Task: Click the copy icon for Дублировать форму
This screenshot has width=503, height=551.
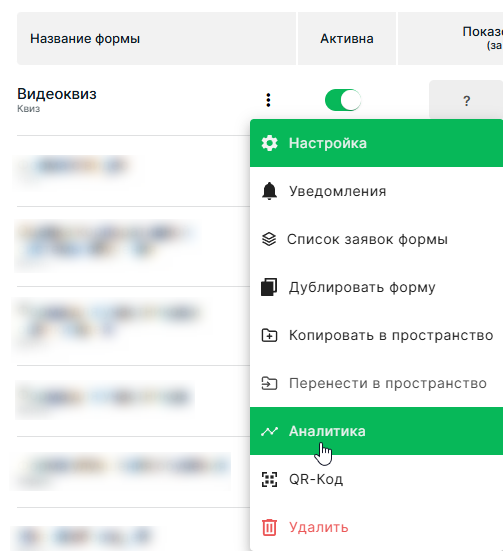Action: [269, 287]
